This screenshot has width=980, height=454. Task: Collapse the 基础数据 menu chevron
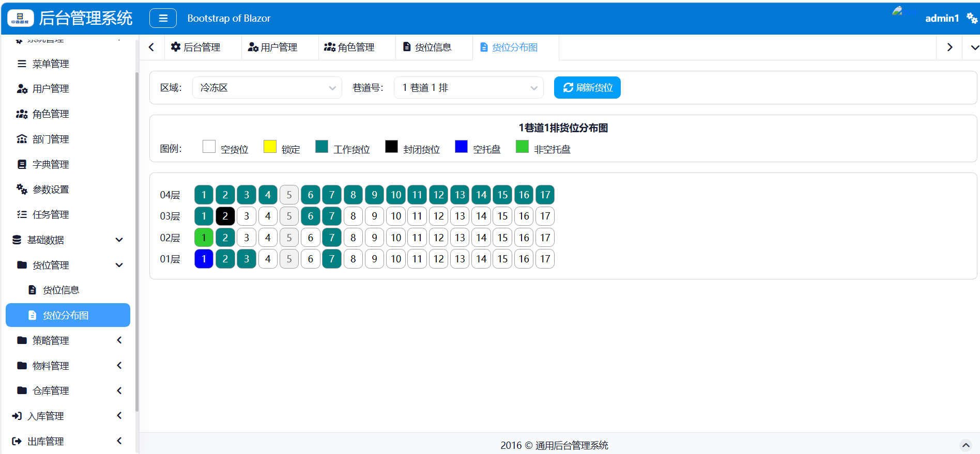tap(119, 240)
